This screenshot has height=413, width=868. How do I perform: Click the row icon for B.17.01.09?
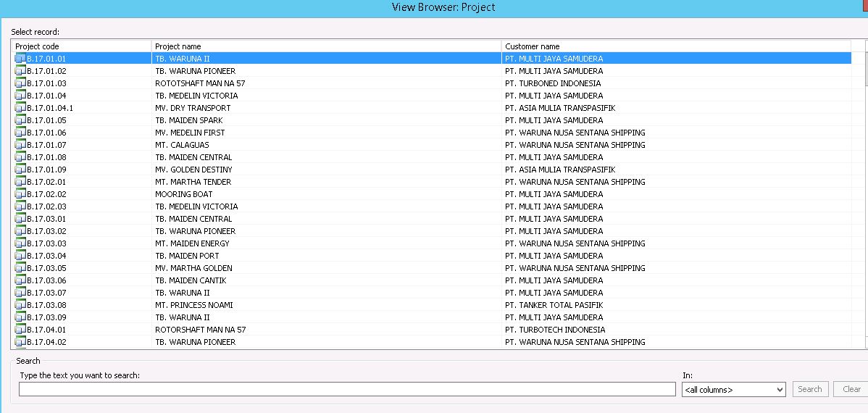click(20, 170)
